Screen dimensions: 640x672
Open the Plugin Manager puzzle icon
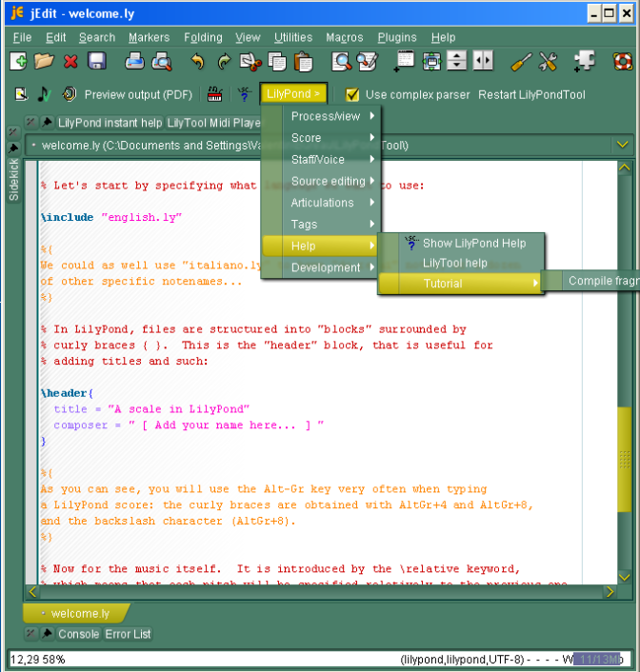584,62
